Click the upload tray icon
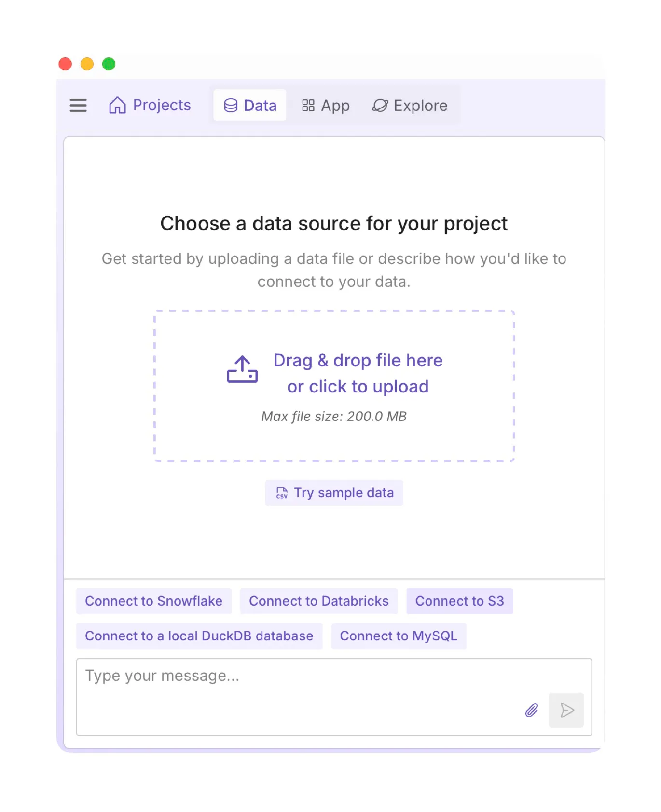The height and width of the screenshot is (812, 661). pos(242,369)
